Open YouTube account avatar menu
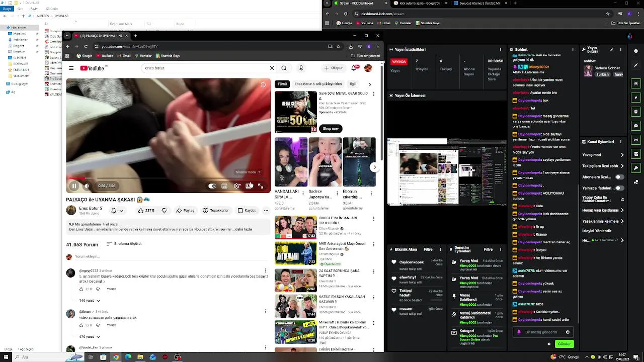Viewport: 644px width, 362px height. [x=368, y=68]
